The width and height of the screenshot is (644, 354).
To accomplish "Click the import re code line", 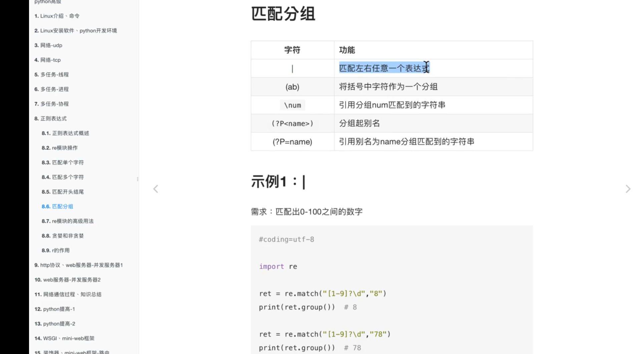I will pyautogui.click(x=278, y=267).
